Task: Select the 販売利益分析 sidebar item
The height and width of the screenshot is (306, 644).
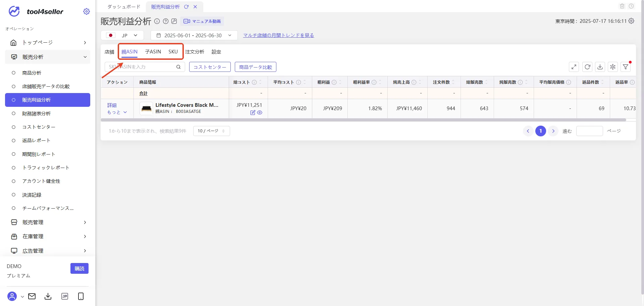Action: click(x=48, y=100)
